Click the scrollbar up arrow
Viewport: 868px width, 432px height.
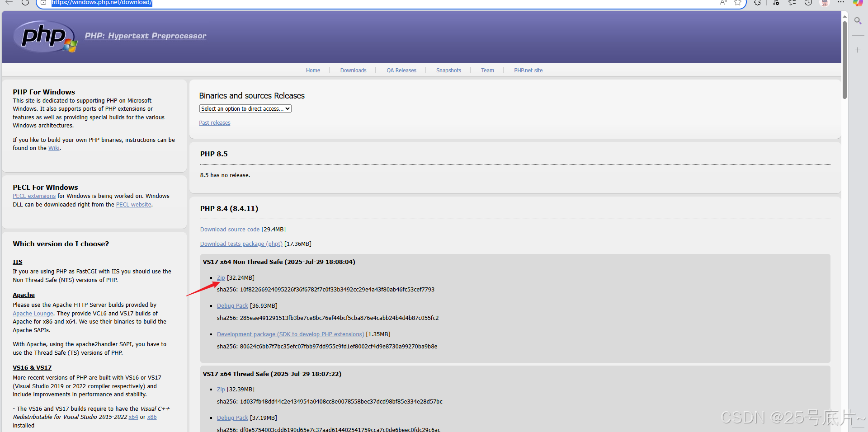pyautogui.click(x=844, y=16)
